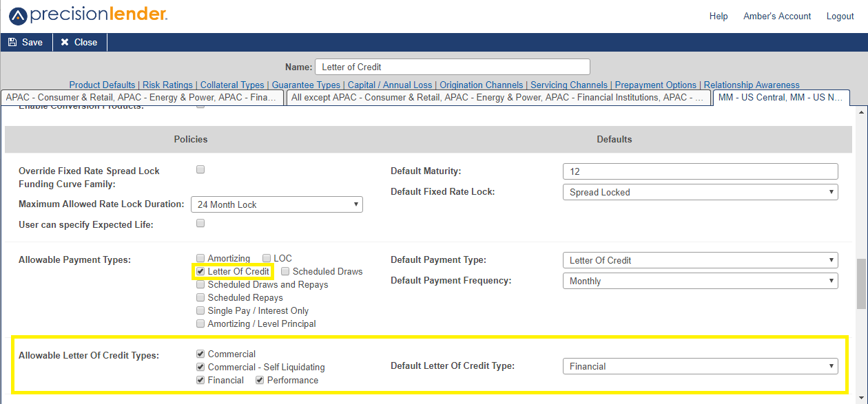Open Default Payment Frequency dropdown

click(700, 281)
